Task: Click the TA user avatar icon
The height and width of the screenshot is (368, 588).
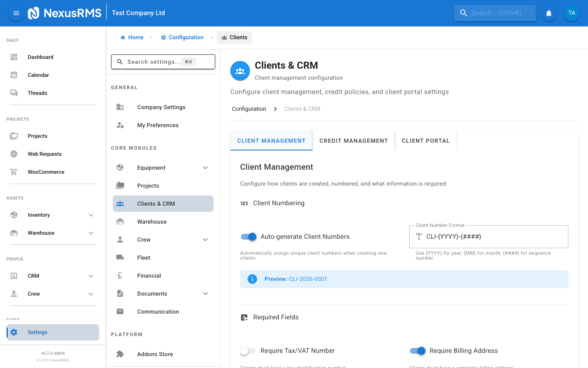Action: pyautogui.click(x=572, y=13)
